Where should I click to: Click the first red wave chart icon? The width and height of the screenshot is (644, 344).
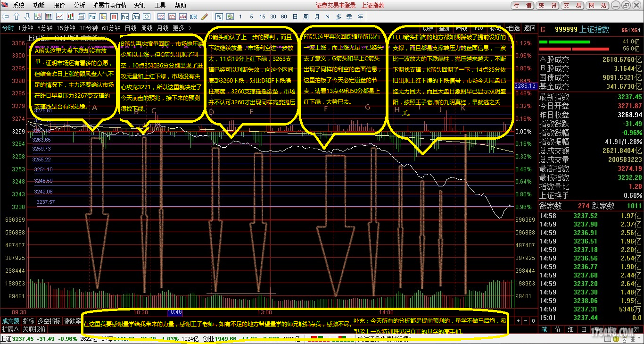click(161, 17)
